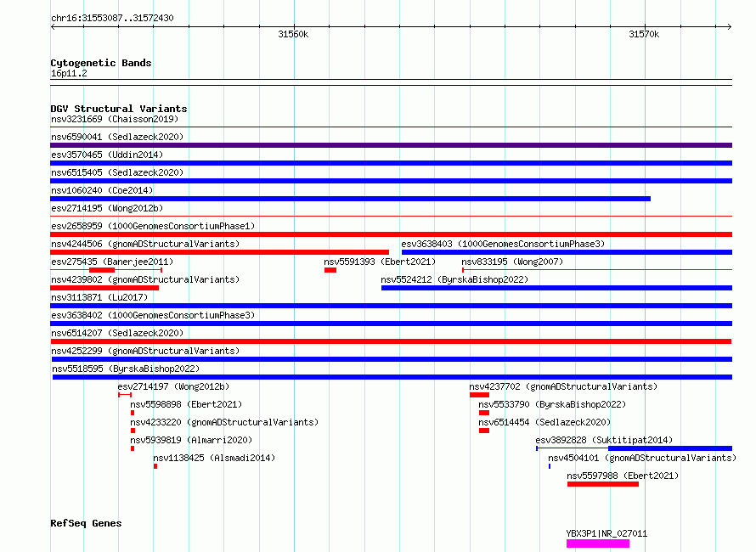The image size is (756, 552).
Task: Select the nsv3113871 (Lu2017) label
Action: coord(99,297)
